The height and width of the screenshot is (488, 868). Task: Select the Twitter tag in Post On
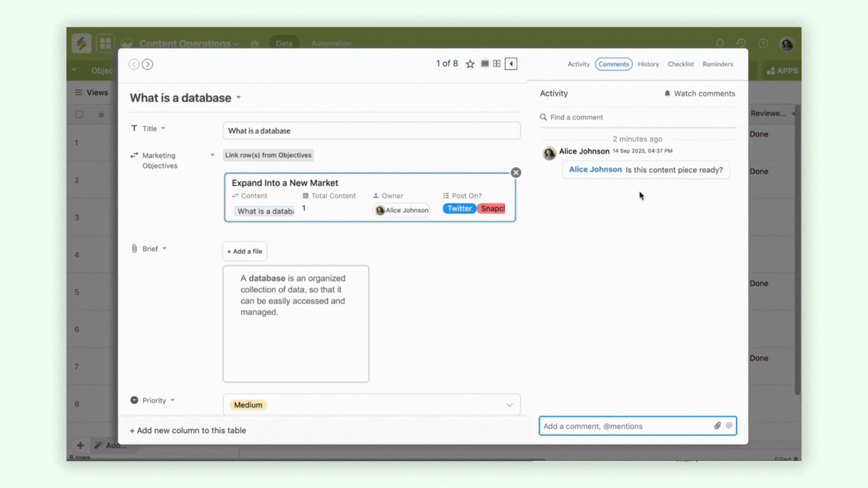[x=459, y=209]
